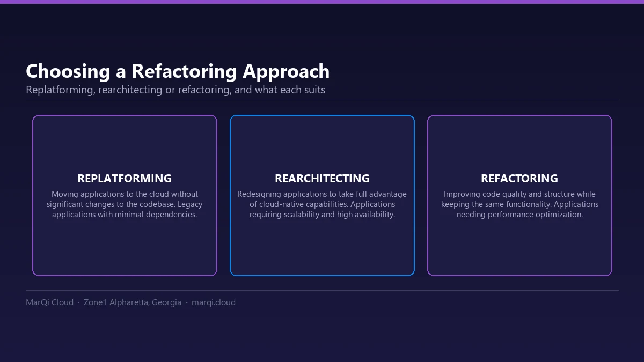This screenshot has height=362, width=644.
Task: Select description "Improving code quality and structure while"
Action: click(519, 204)
